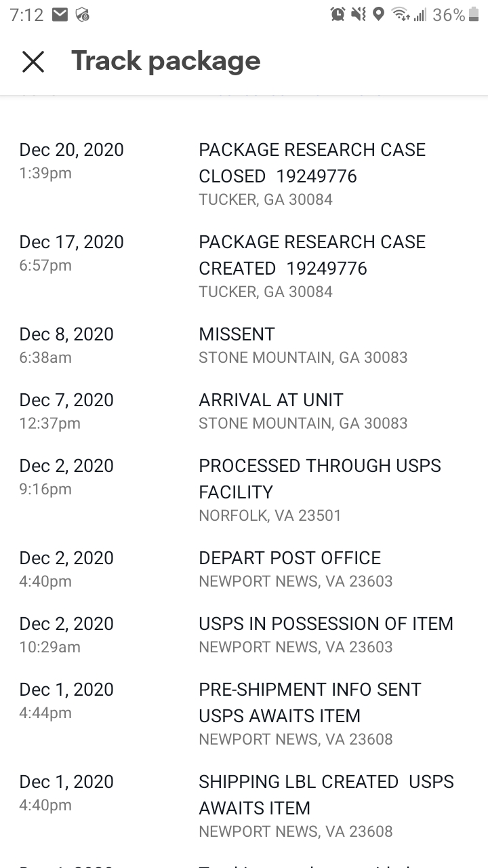
Task: Close the Track package screen
Action: pos(33,62)
